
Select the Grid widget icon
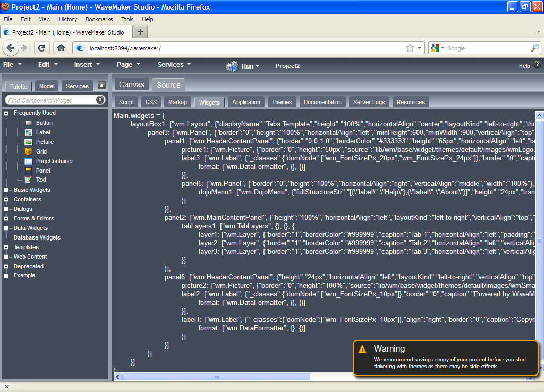[x=29, y=151]
